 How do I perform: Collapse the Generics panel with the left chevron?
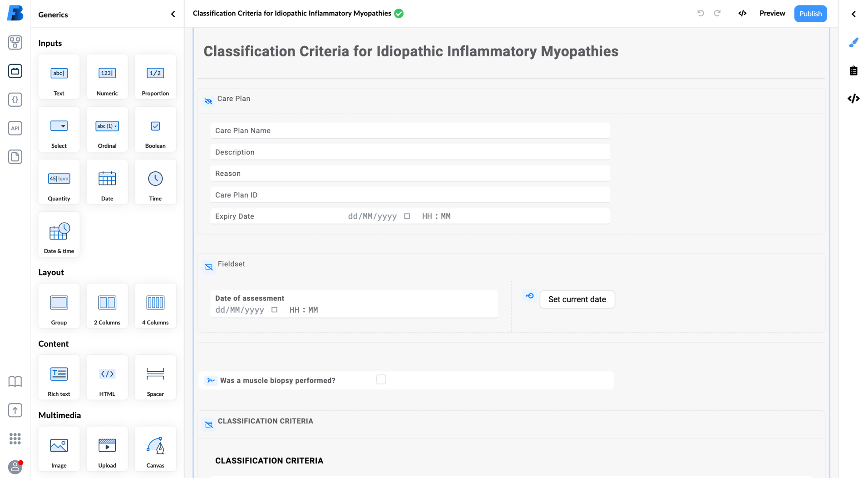173,14
